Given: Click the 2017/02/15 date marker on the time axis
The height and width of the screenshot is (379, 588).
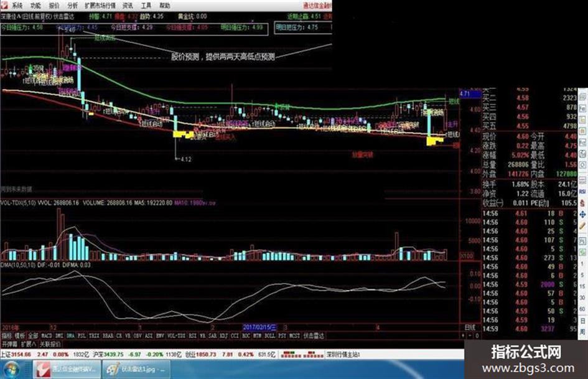Looking at the screenshot, I should (x=259, y=327).
